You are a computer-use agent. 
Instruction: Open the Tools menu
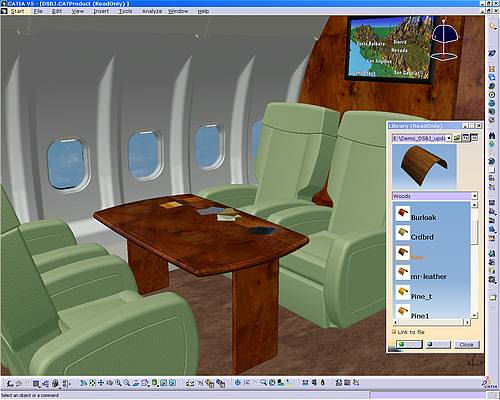click(125, 11)
